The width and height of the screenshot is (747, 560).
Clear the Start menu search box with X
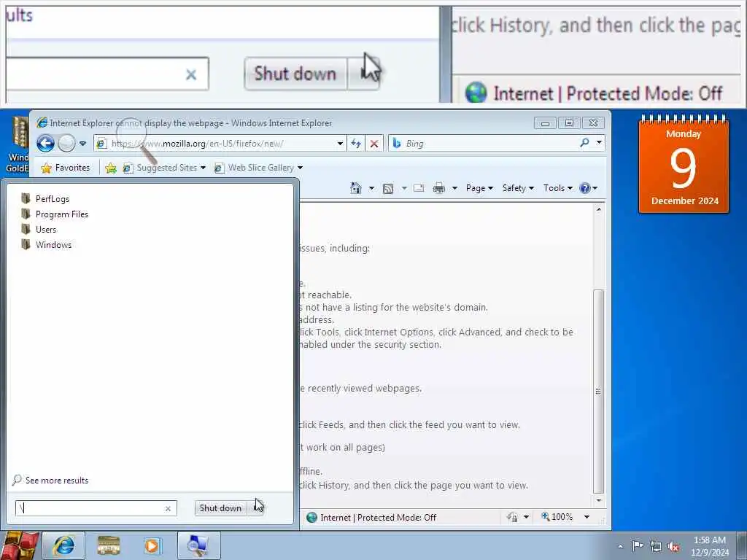click(168, 508)
